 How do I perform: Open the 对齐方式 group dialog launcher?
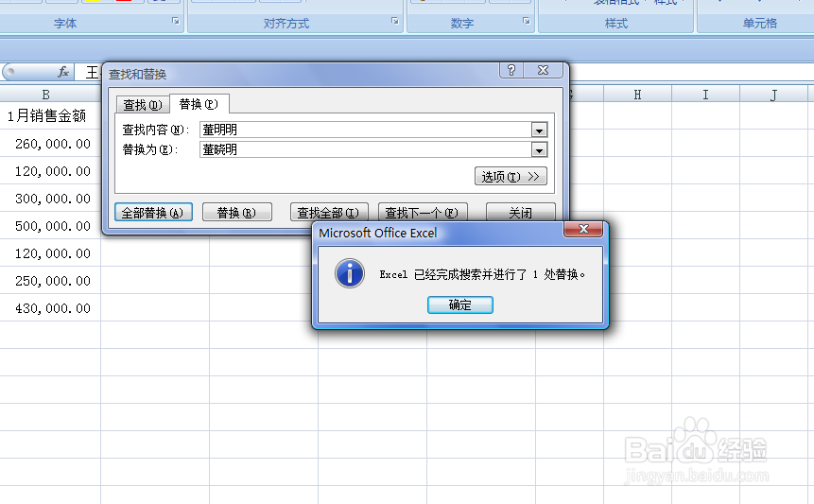(394, 21)
